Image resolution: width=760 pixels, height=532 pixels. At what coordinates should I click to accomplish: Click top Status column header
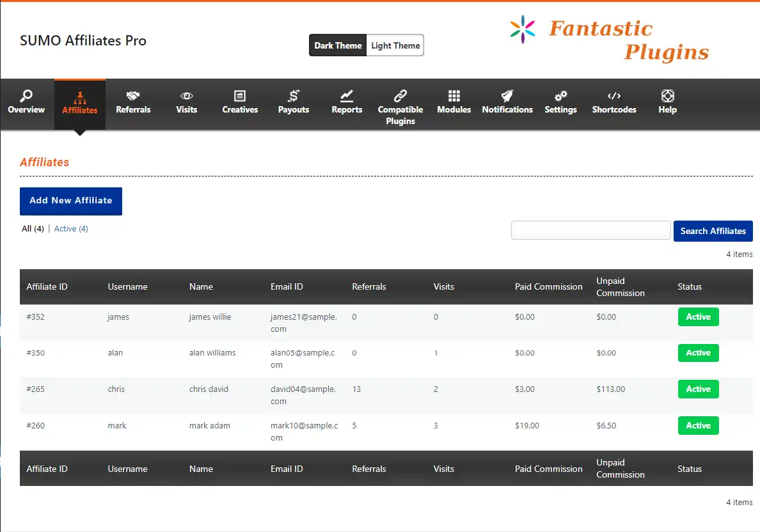point(689,287)
